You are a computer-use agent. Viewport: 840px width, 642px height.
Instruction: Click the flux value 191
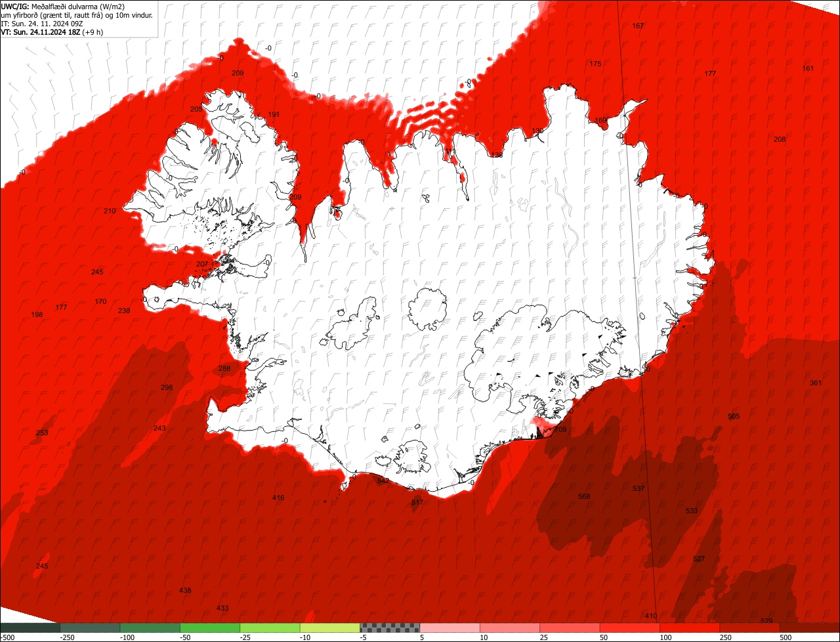274,114
